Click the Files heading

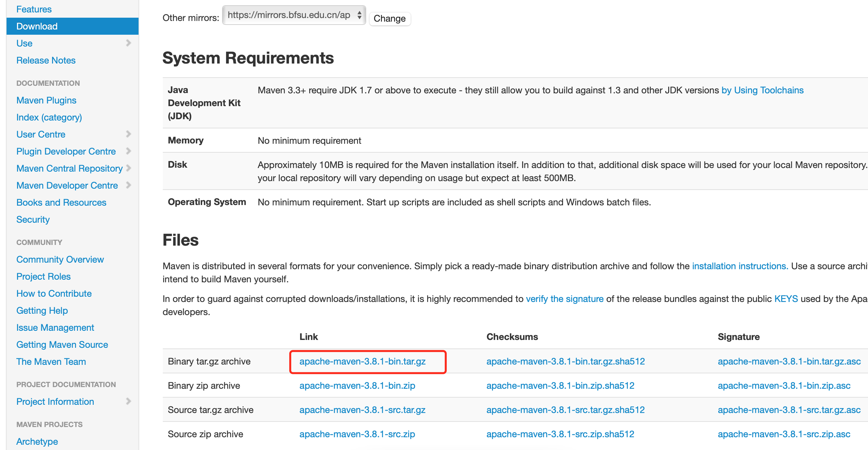tap(180, 240)
